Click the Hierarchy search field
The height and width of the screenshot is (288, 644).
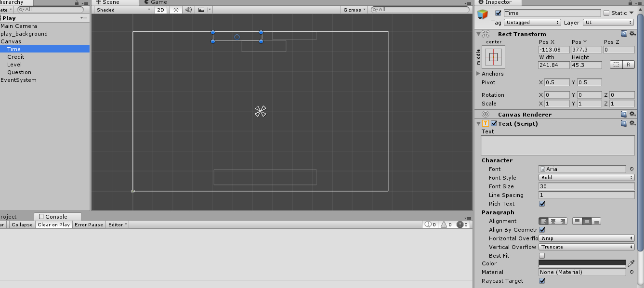click(x=51, y=10)
